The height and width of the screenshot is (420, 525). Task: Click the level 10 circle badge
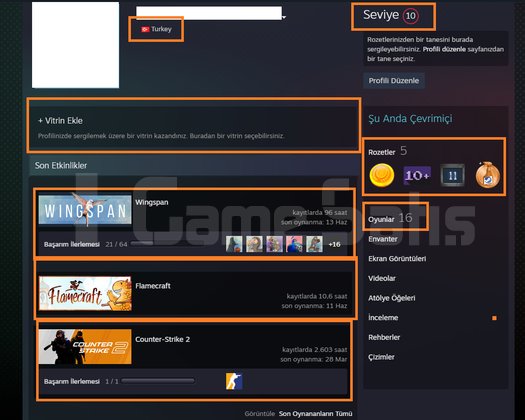point(410,16)
